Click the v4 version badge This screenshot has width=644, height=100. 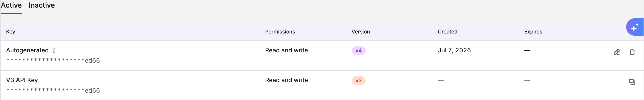[358, 51]
